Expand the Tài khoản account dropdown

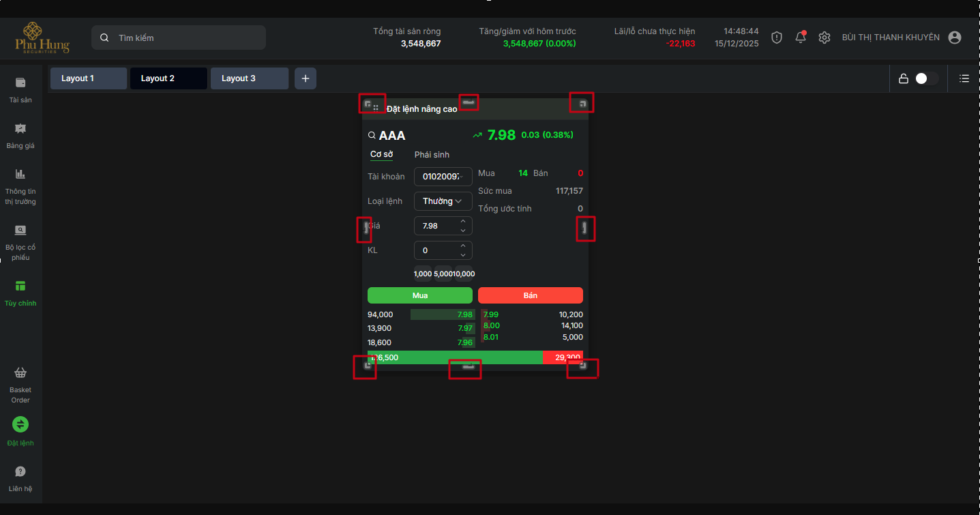(x=443, y=177)
